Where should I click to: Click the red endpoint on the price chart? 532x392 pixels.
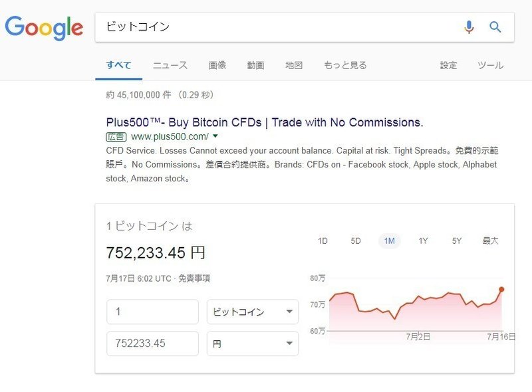[x=501, y=289]
